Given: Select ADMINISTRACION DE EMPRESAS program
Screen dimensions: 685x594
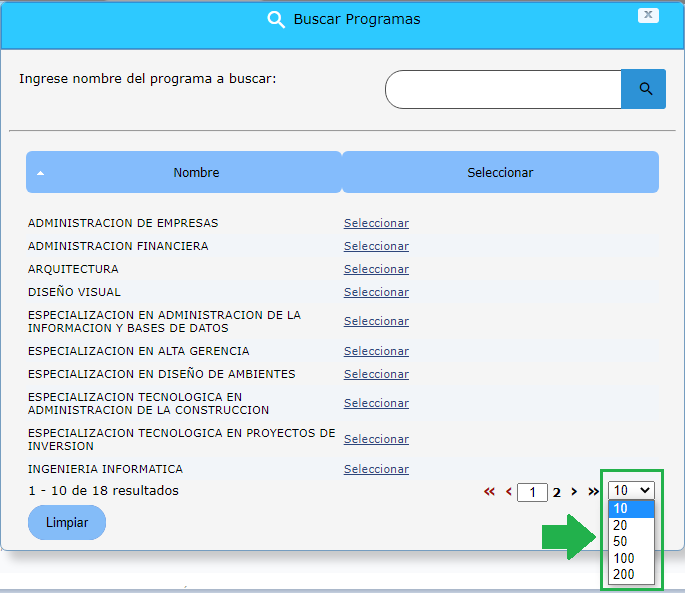Looking at the screenshot, I should [376, 223].
